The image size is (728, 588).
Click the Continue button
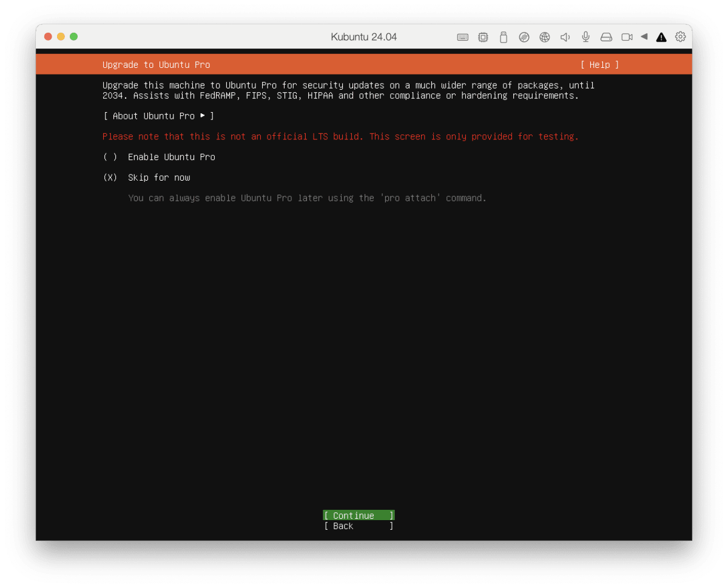(x=359, y=515)
